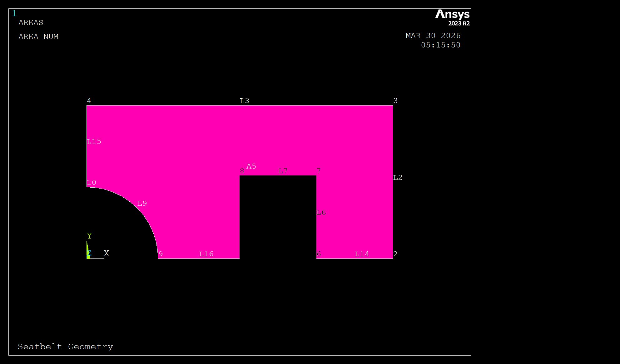Select line label L6 beside the slot
This screenshot has width=620, height=364.
[321, 212]
